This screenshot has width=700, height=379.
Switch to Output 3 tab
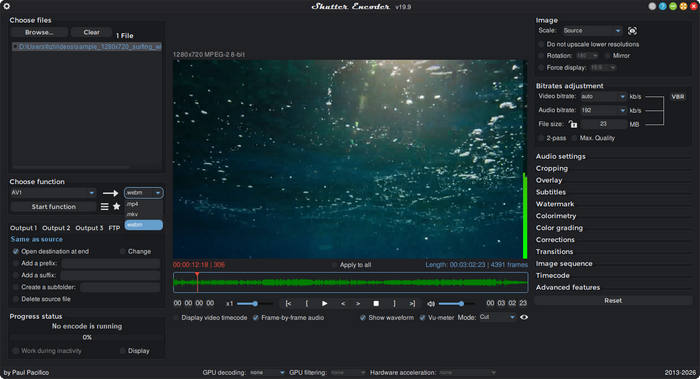pos(89,228)
